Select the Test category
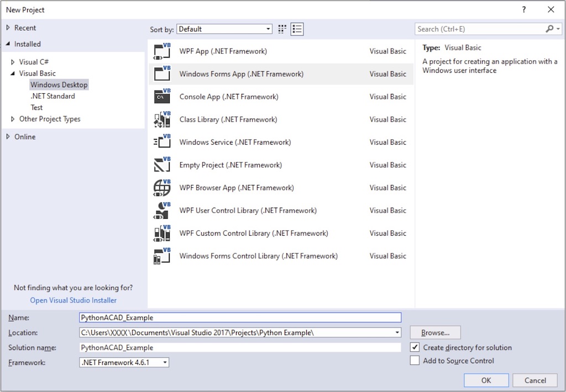 pos(36,108)
